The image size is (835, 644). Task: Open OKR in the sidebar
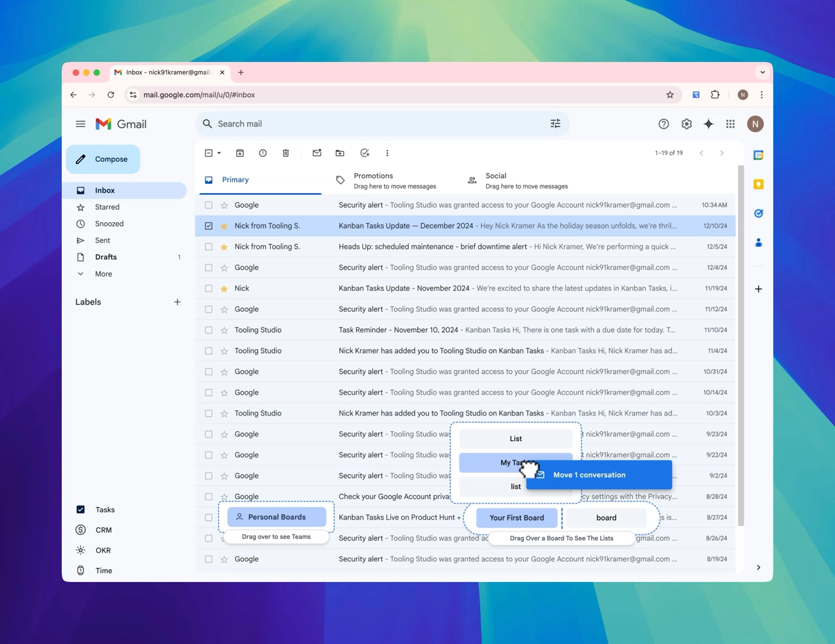[103, 550]
